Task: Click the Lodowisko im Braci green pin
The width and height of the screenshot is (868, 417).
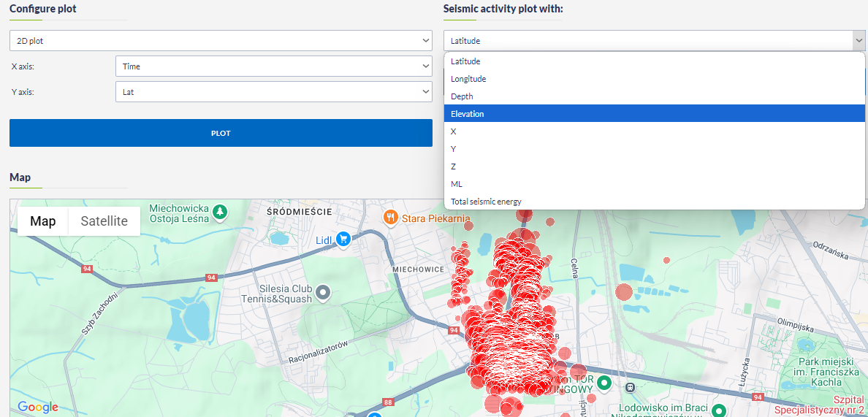Action: pos(719,411)
